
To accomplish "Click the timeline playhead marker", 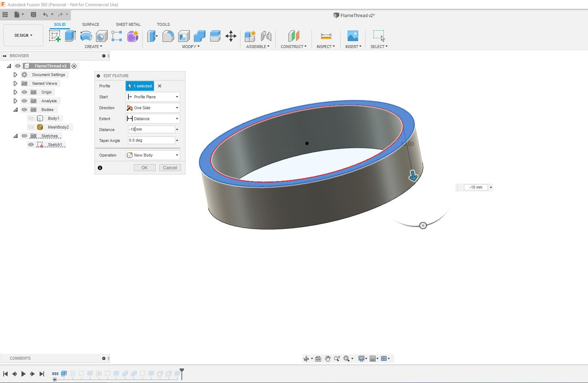I will (x=182, y=371).
